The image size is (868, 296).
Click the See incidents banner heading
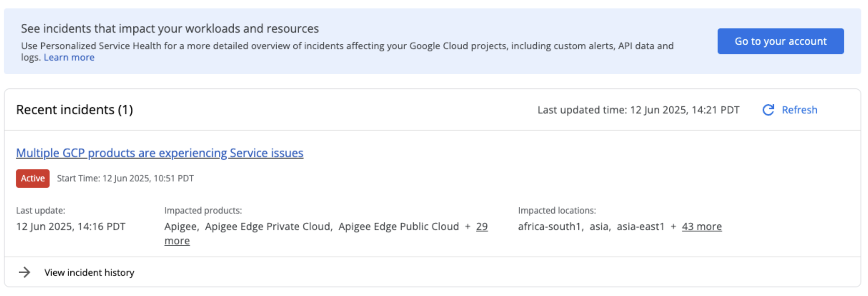tap(170, 29)
